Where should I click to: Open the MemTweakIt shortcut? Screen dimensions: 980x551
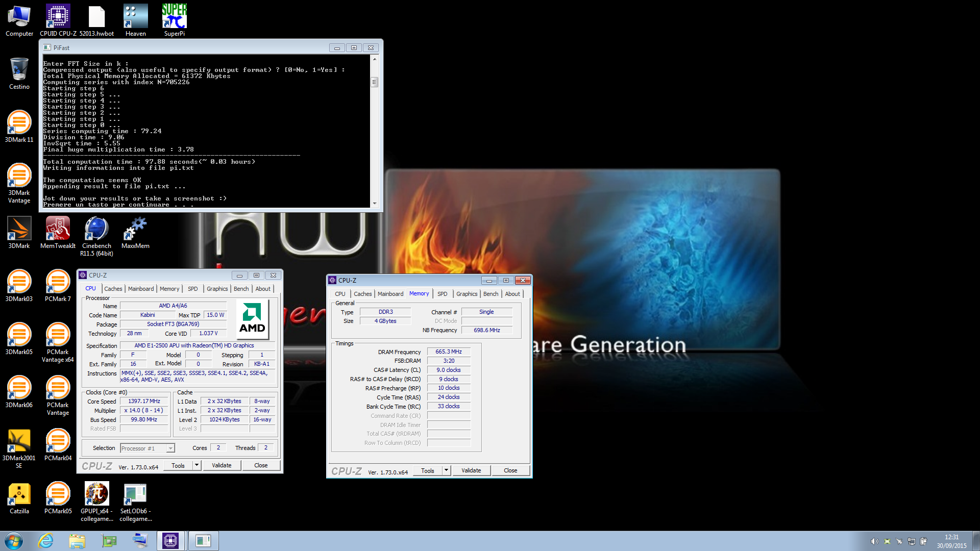(58, 233)
